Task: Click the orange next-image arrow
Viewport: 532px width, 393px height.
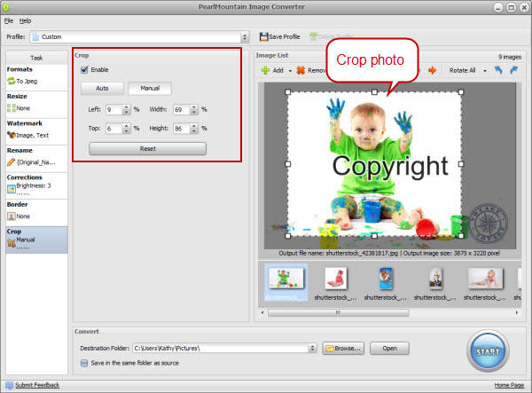Action: pos(433,70)
